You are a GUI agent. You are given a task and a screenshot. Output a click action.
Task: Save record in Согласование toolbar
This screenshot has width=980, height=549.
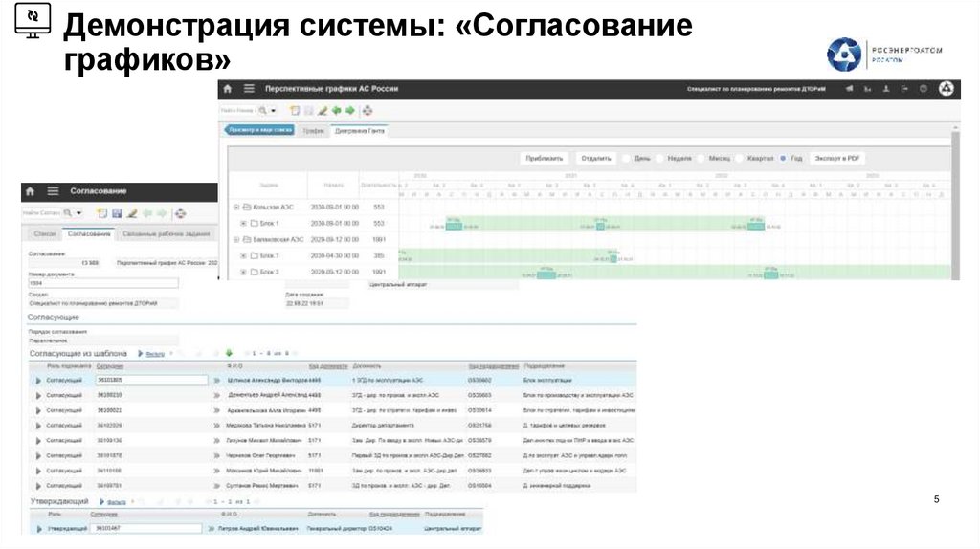pos(117,213)
